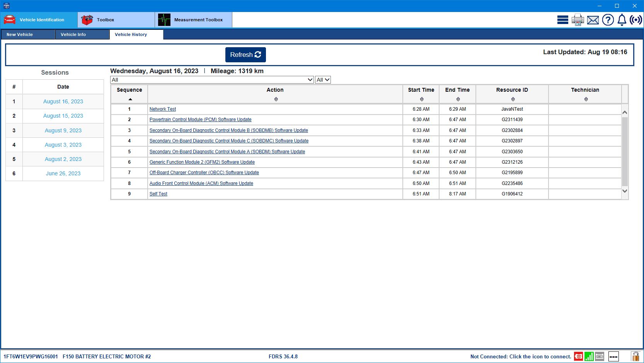Open the notifications bell icon
The width and height of the screenshot is (644, 363).
(x=622, y=20)
